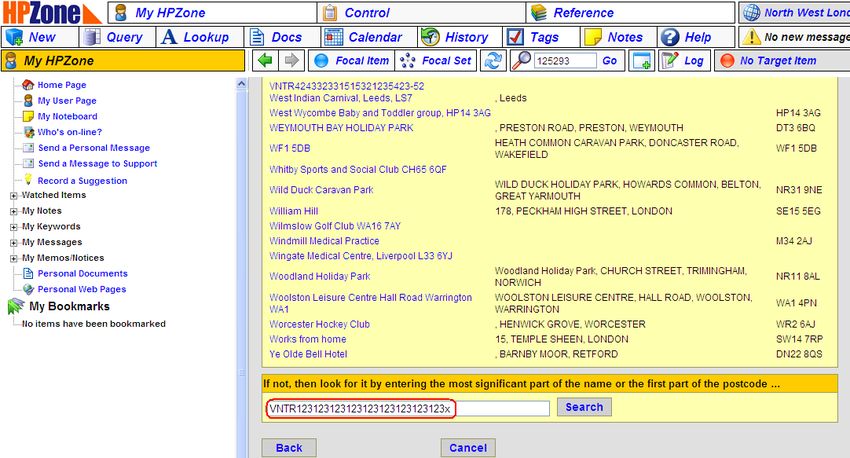Image resolution: width=850 pixels, height=458 pixels.
Task: Expand My Messages tree node
Action: coord(14,243)
